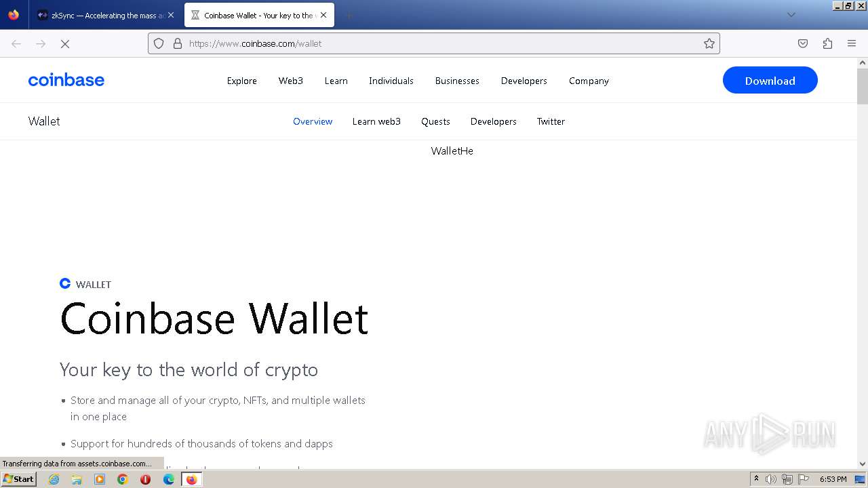This screenshot has height=488, width=868.
Task: Click the scrollbar up arrow
Action: point(863,62)
